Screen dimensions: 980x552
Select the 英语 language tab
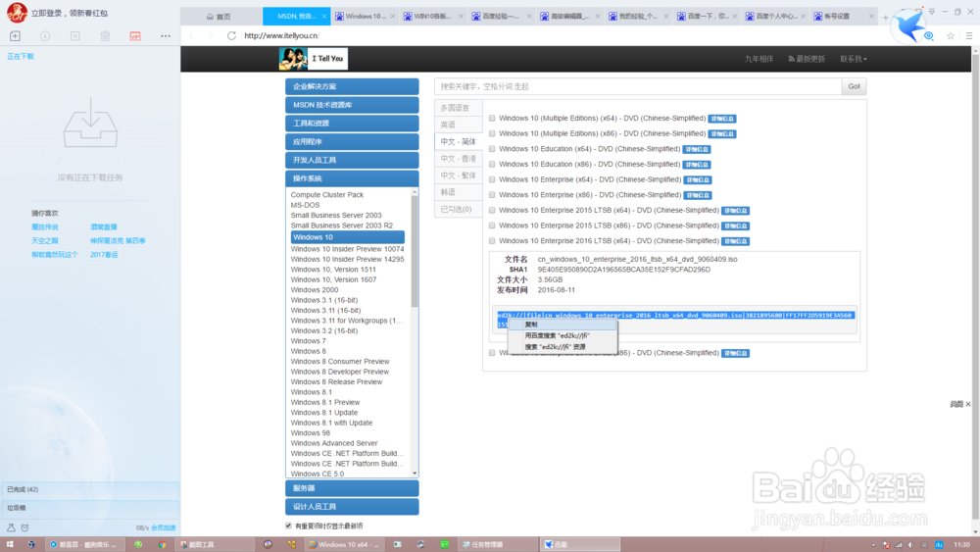click(x=459, y=125)
